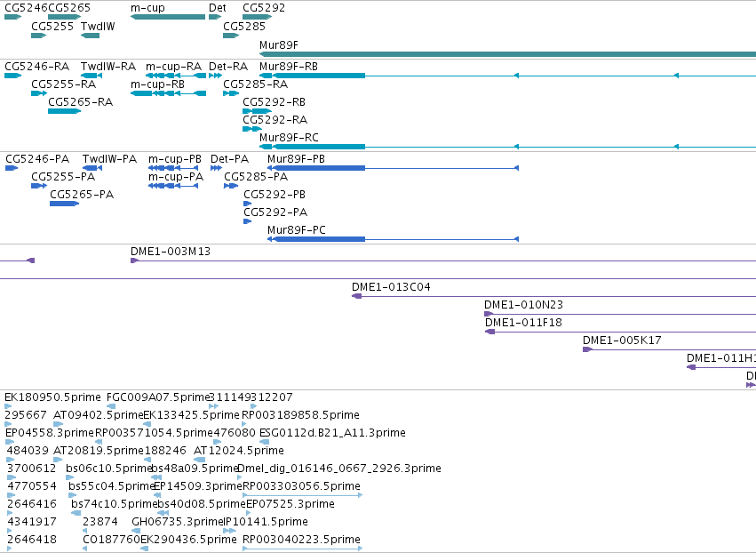Click the TwdlW gene label
Screen dimensions: 756x553
coord(98,26)
